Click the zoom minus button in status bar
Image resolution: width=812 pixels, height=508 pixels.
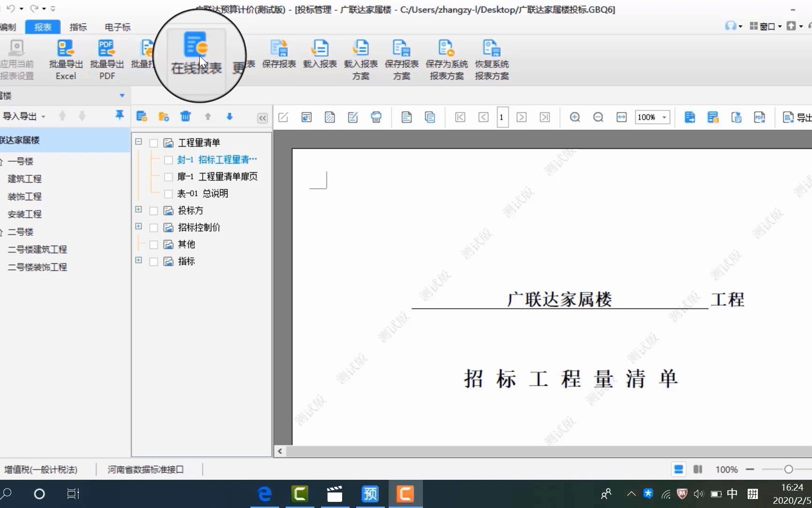(x=750, y=469)
